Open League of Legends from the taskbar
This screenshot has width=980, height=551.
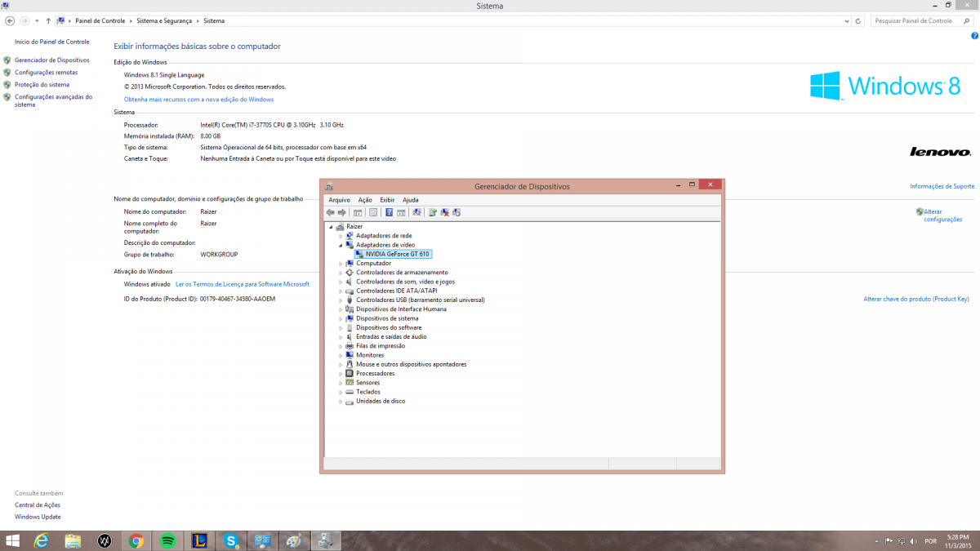coord(200,540)
